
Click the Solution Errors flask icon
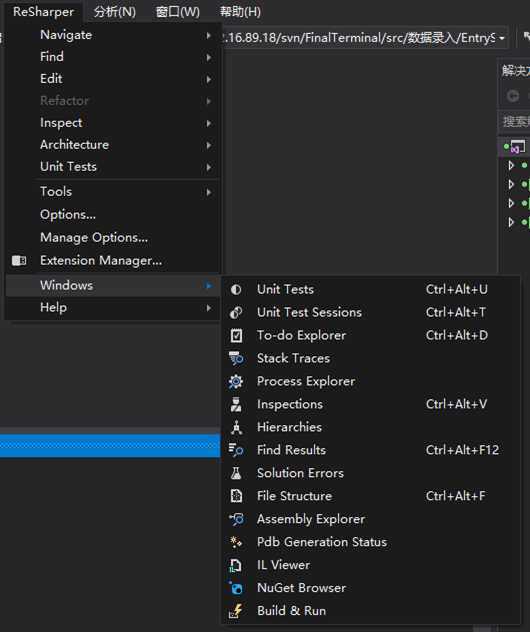(x=236, y=473)
